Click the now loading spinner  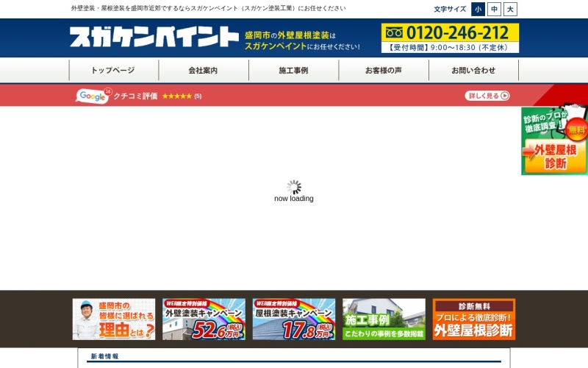point(294,187)
